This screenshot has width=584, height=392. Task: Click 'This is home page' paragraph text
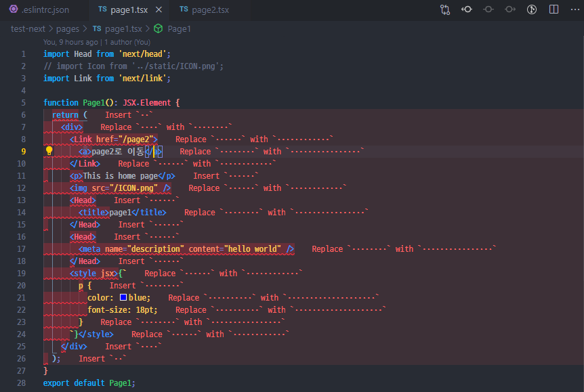pos(121,176)
